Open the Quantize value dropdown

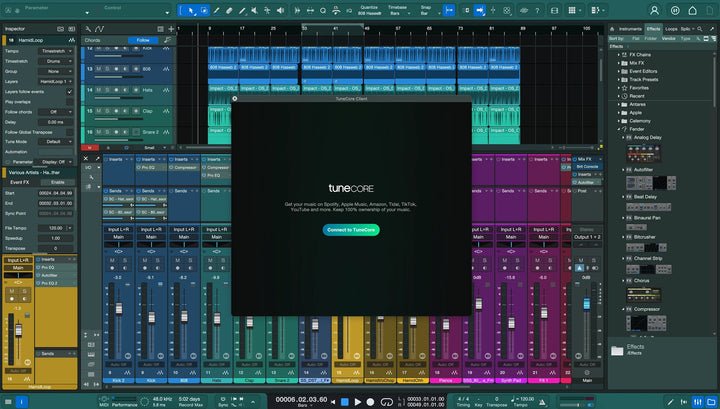click(x=369, y=13)
